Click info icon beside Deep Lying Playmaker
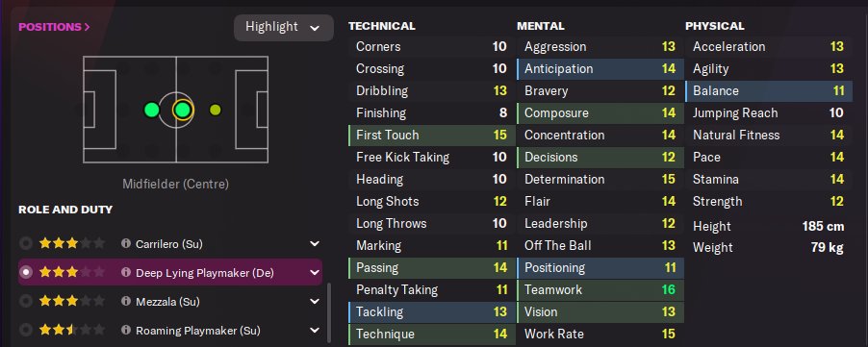Screen dimensions: 868x347 (x=126, y=272)
